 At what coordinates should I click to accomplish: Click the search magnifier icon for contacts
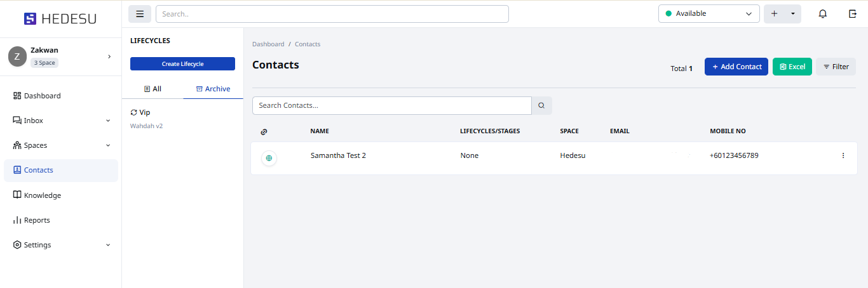(x=541, y=106)
